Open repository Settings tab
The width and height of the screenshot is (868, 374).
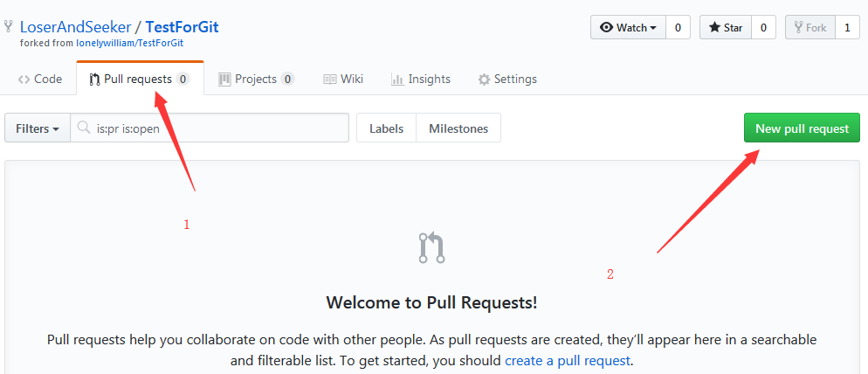pyautogui.click(x=507, y=79)
